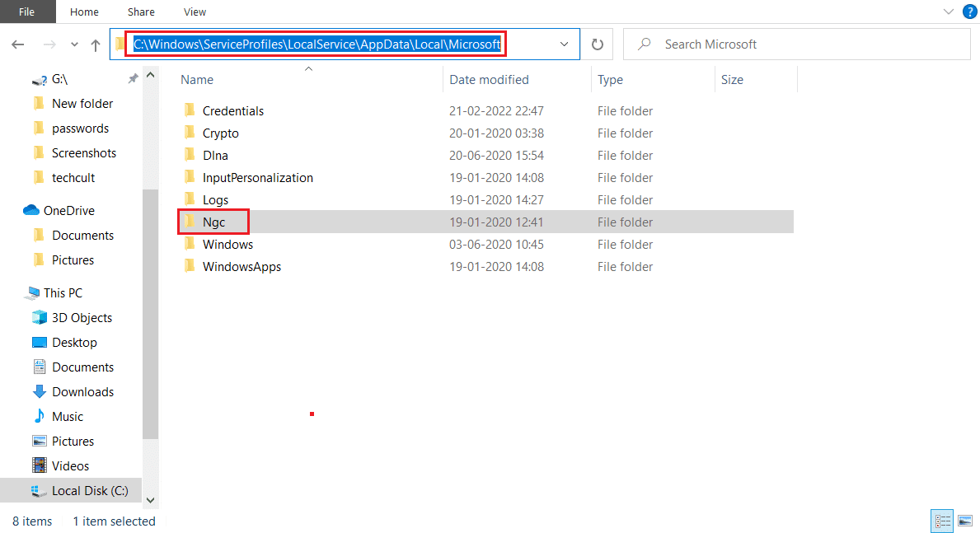980x533 pixels.
Task: Refresh the Microsoft folder view
Action: pyautogui.click(x=598, y=44)
